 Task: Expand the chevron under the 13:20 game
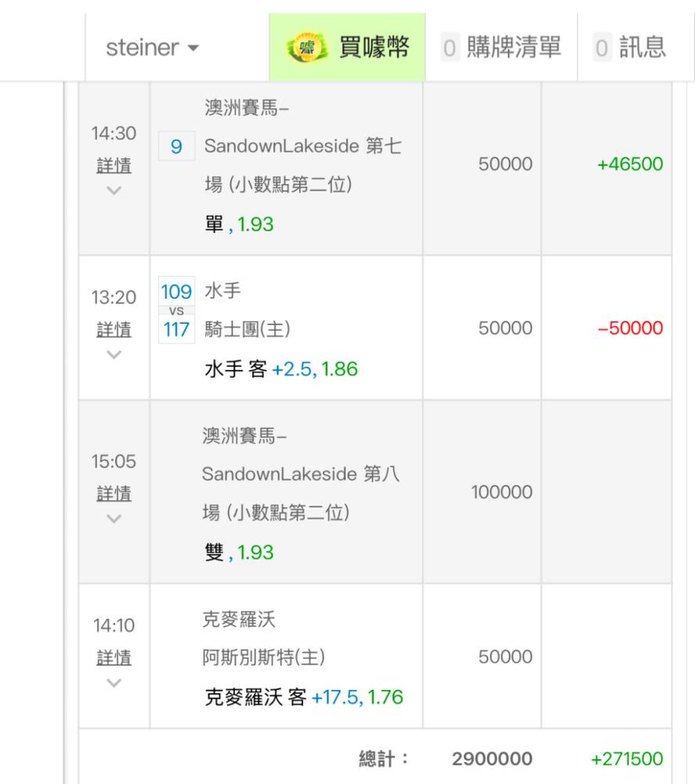point(114,354)
